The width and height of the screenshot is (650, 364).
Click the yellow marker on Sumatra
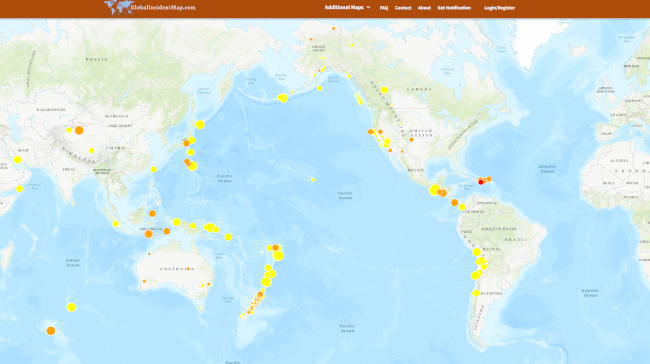[x=116, y=224]
